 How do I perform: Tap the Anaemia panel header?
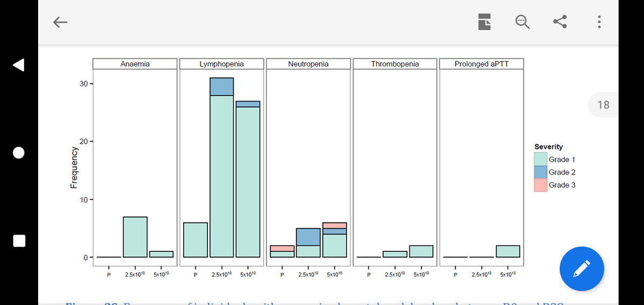[135, 64]
